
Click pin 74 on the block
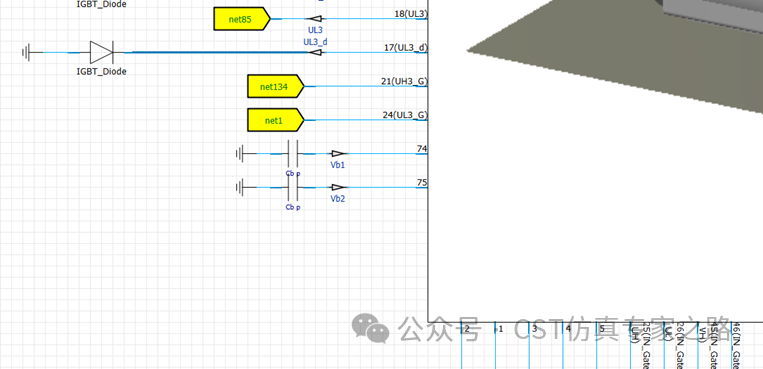[x=422, y=148]
